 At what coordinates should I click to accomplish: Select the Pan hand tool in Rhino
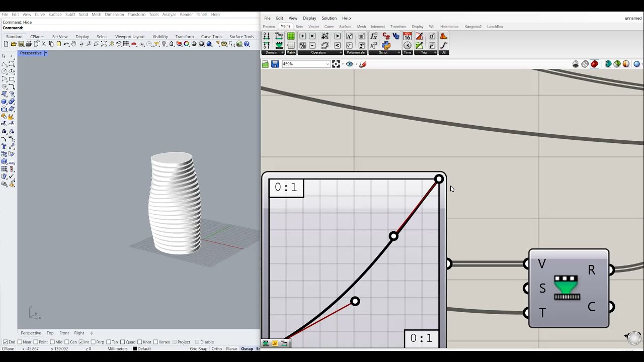pyautogui.click(x=73, y=44)
